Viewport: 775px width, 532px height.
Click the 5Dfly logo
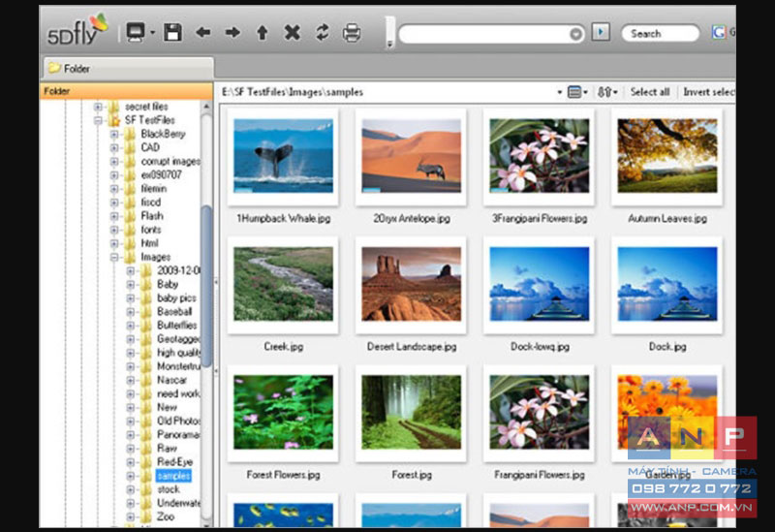(77, 30)
